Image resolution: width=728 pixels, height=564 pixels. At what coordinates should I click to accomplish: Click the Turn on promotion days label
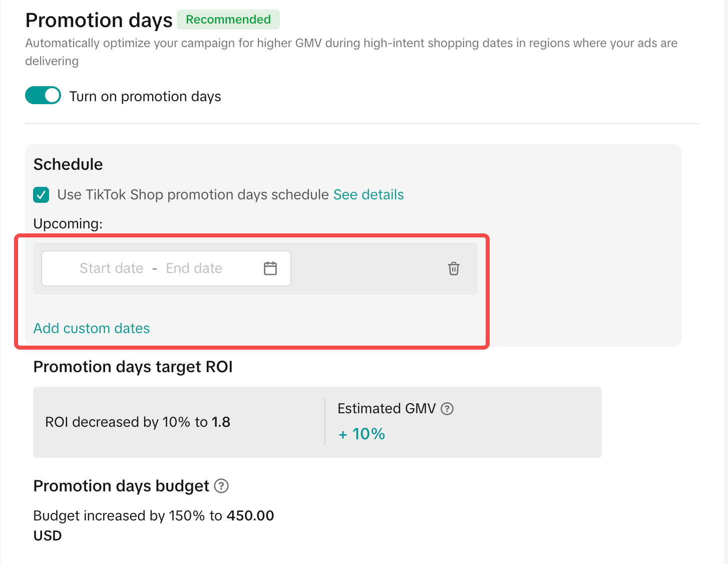point(145,96)
